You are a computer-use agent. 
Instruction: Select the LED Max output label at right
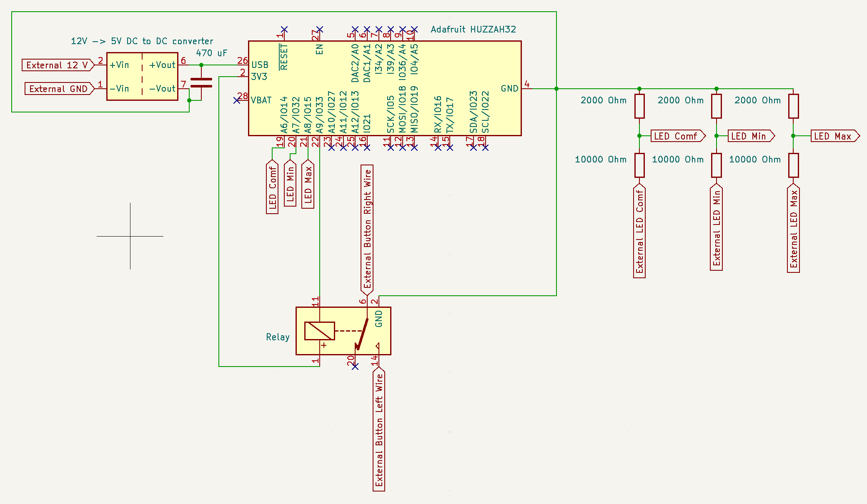click(x=835, y=136)
